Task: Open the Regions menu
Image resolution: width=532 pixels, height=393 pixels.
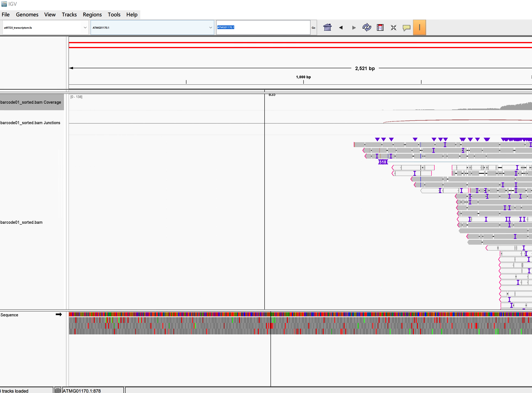Action: pyautogui.click(x=92, y=15)
